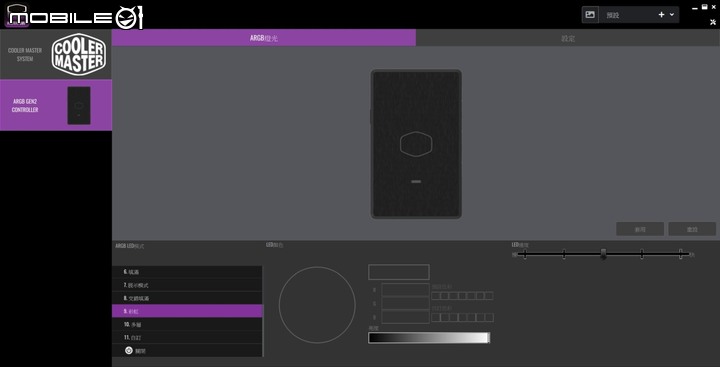Expand the profile list chevron
The height and width of the screenshot is (367, 720).
pos(672,15)
